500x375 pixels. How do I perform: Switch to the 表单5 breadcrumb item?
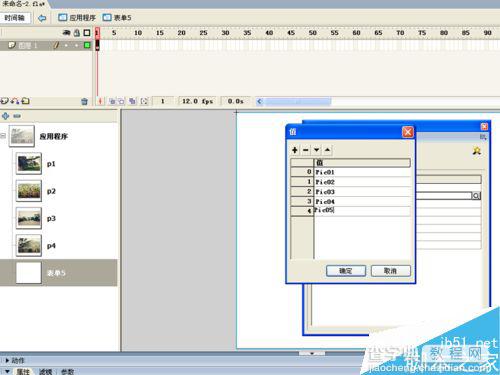[117, 18]
